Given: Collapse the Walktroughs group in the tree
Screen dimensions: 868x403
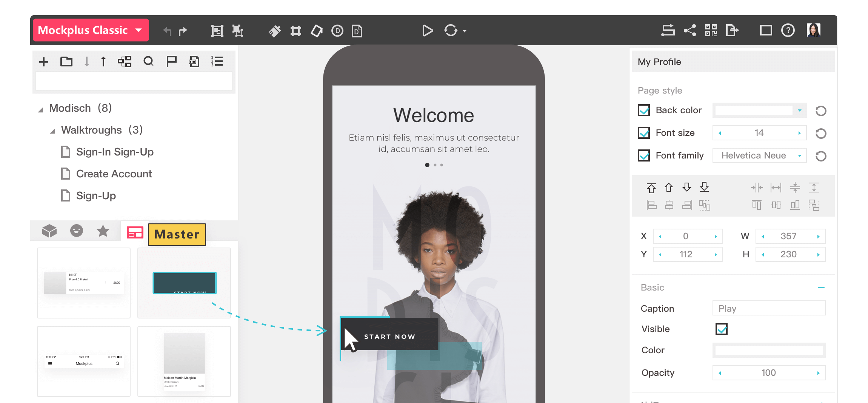Looking at the screenshot, I should pyautogui.click(x=54, y=131).
